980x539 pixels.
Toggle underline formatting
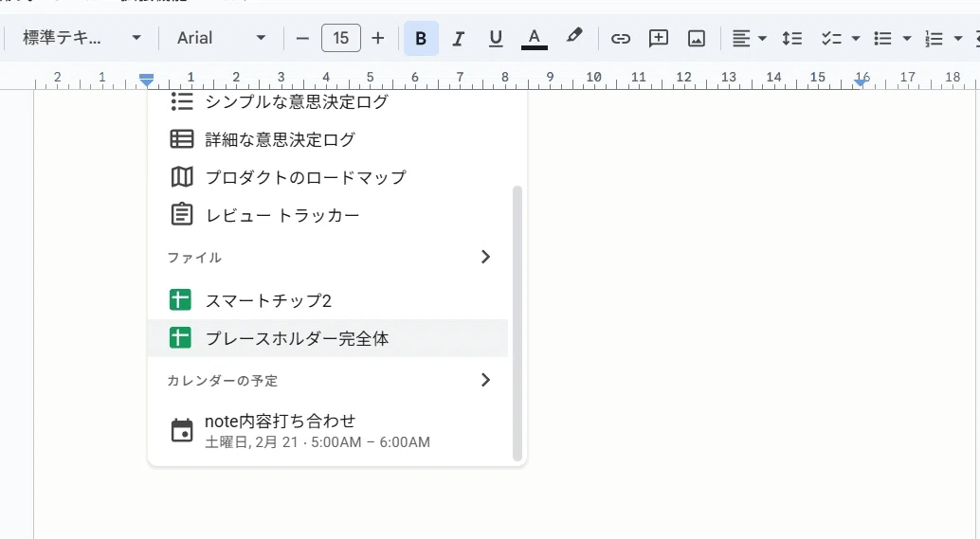coord(496,38)
